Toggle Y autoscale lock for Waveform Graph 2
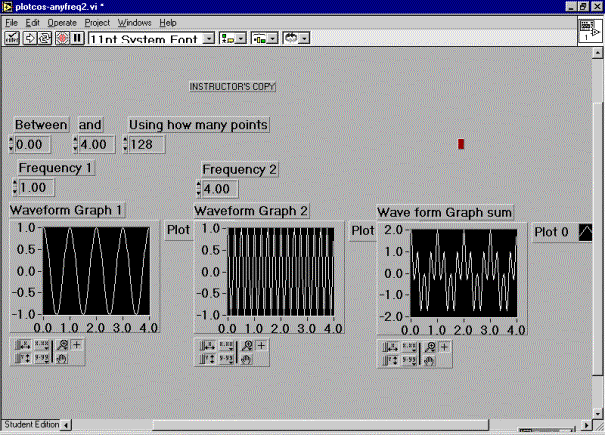605x435 pixels. point(207,359)
